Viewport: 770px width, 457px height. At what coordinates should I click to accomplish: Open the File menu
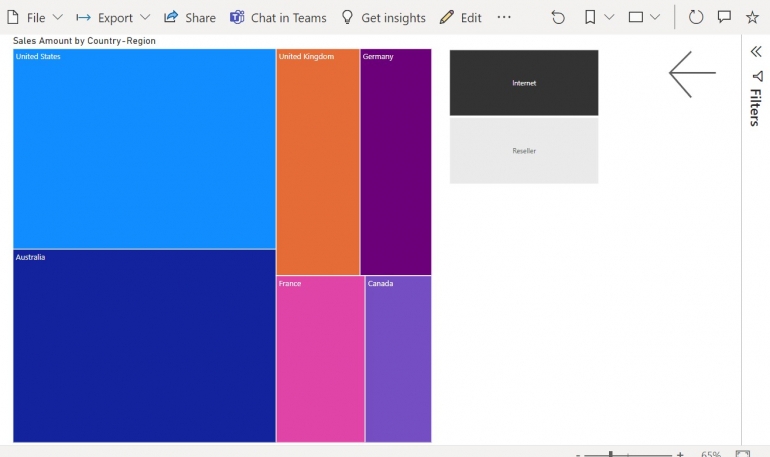35,18
